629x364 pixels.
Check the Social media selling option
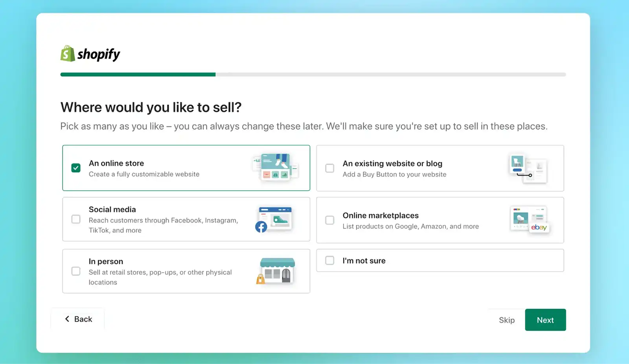pos(75,219)
